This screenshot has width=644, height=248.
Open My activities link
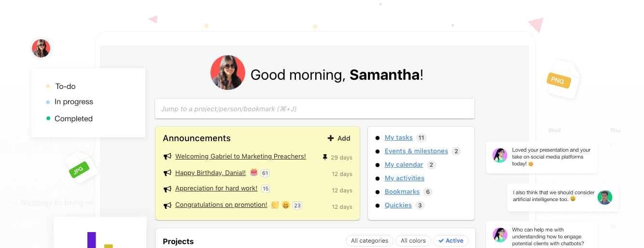pos(405,178)
